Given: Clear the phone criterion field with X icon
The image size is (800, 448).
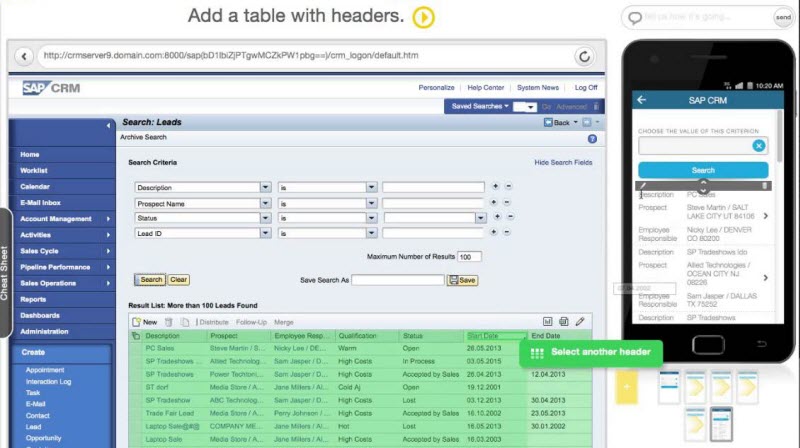Looking at the screenshot, I should (x=759, y=146).
